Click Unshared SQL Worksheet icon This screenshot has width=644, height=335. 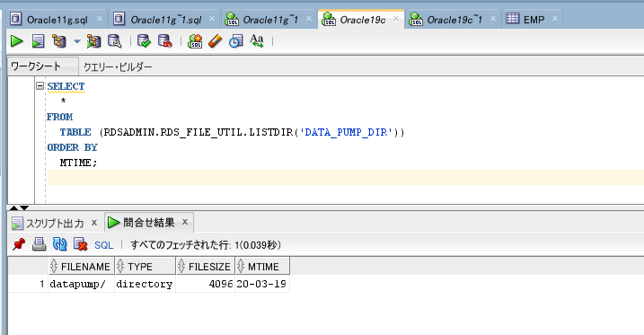click(195, 41)
